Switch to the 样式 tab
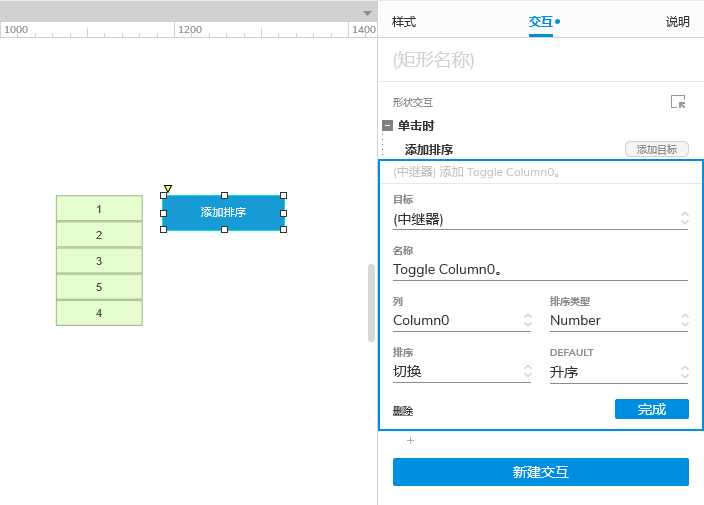Screen dimensions: 704x505 pos(404,21)
